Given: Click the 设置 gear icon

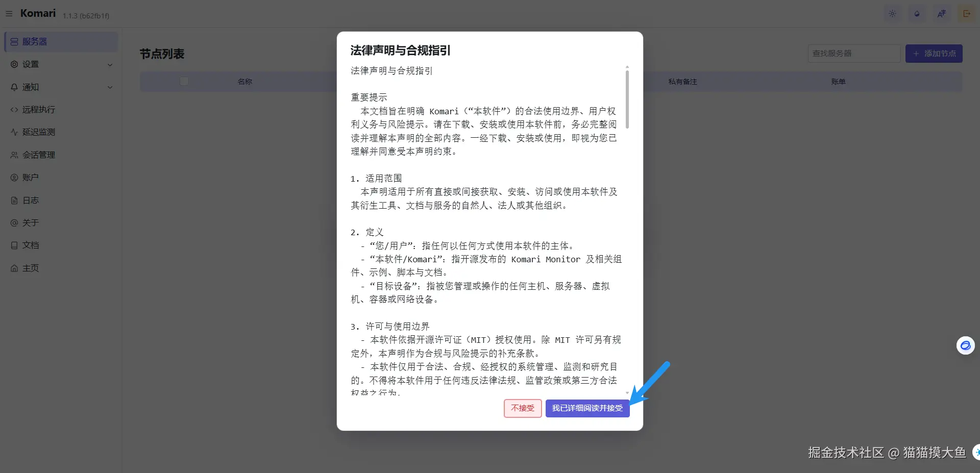Looking at the screenshot, I should (14, 64).
